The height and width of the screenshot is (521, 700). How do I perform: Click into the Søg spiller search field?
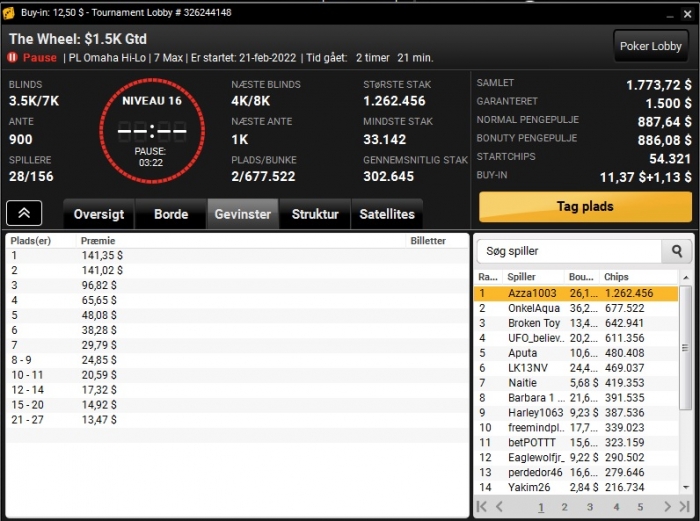pos(569,251)
